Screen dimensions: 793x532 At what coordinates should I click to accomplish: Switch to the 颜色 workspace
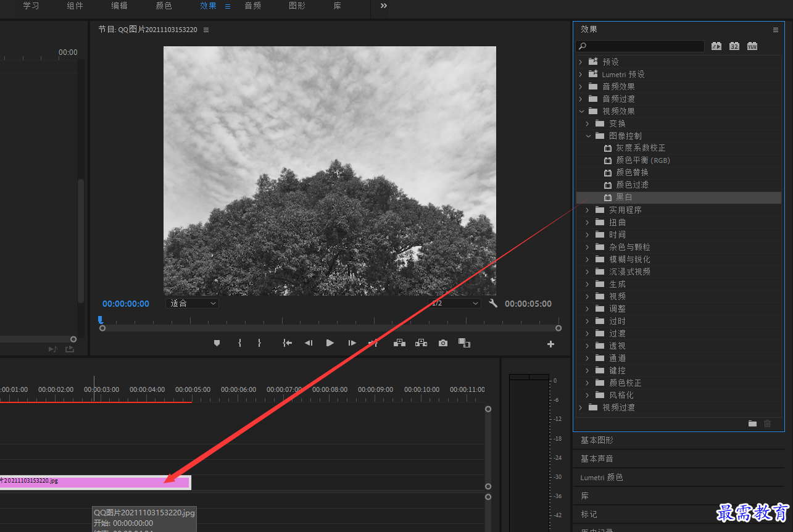coord(164,6)
